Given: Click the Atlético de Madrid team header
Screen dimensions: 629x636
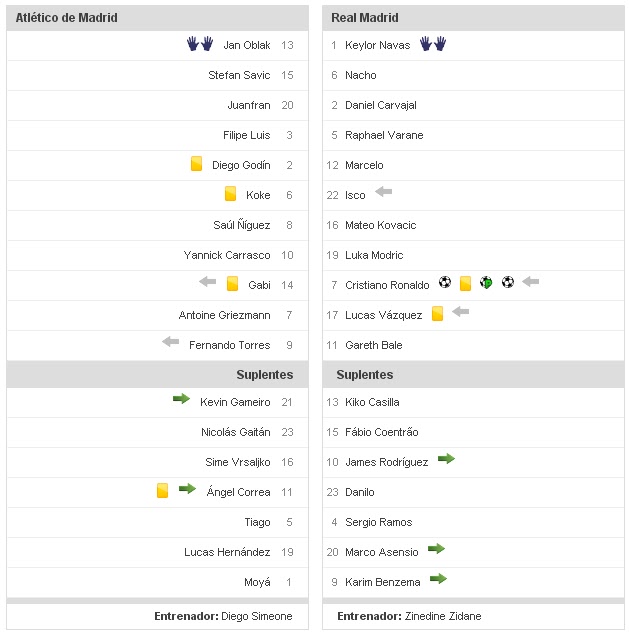Looking at the screenshot, I should tap(66, 18).
